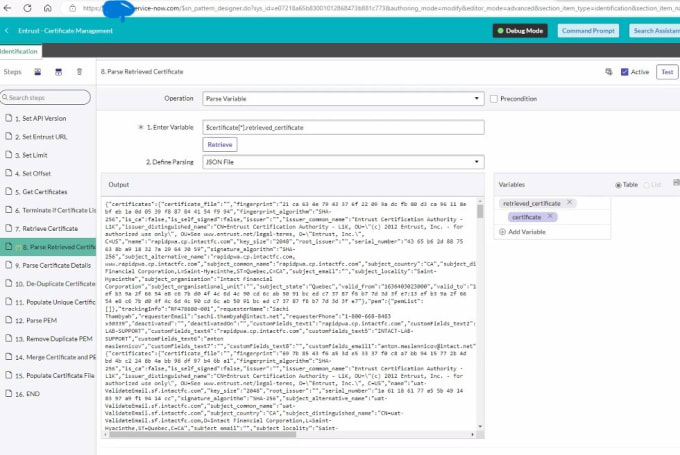Select retrieved_certificate variable chip
The height and width of the screenshot is (455, 680).
(x=537, y=203)
